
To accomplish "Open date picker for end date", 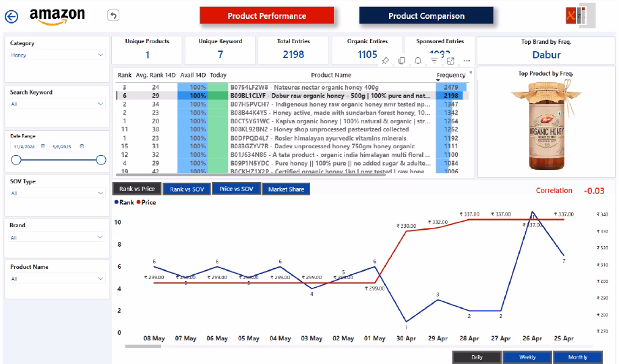I will [x=82, y=146].
